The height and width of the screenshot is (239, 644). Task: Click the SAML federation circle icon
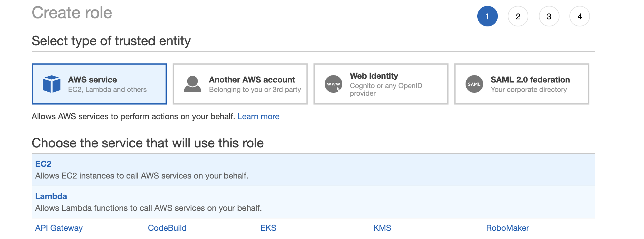point(474,84)
